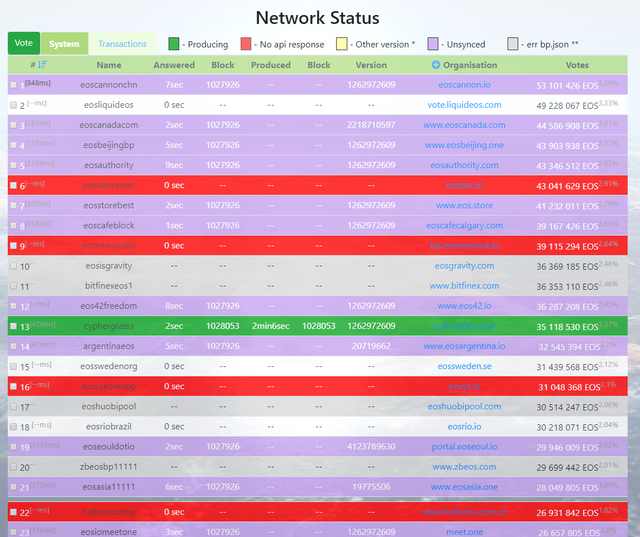Switch to the System tab
Image resolution: width=640 pixels, height=537 pixels.
[64, 44]
